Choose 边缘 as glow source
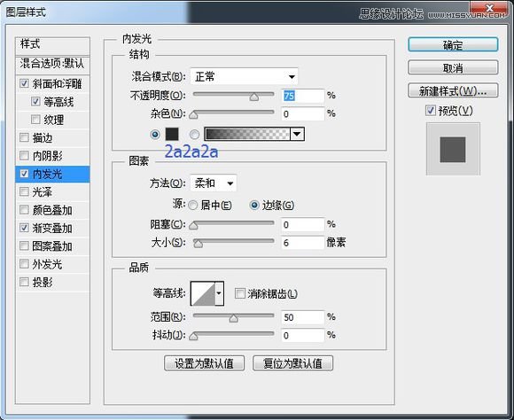This screenshot has height=420, width=514. point(254,206)
